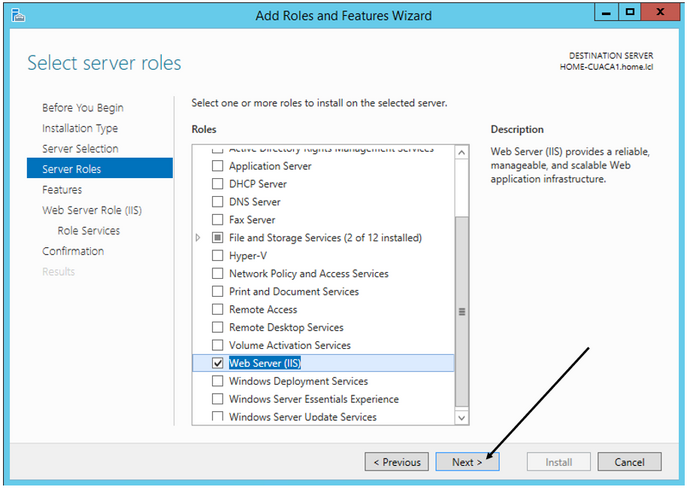Screen dimensions: 690x490
Task: Select the Server Roles step
Action: [x=100, y=168]
